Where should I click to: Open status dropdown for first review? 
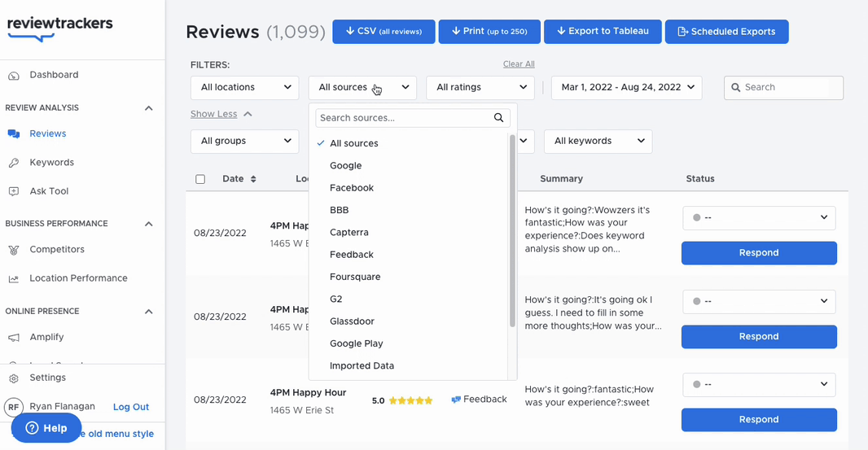(758, 217)
